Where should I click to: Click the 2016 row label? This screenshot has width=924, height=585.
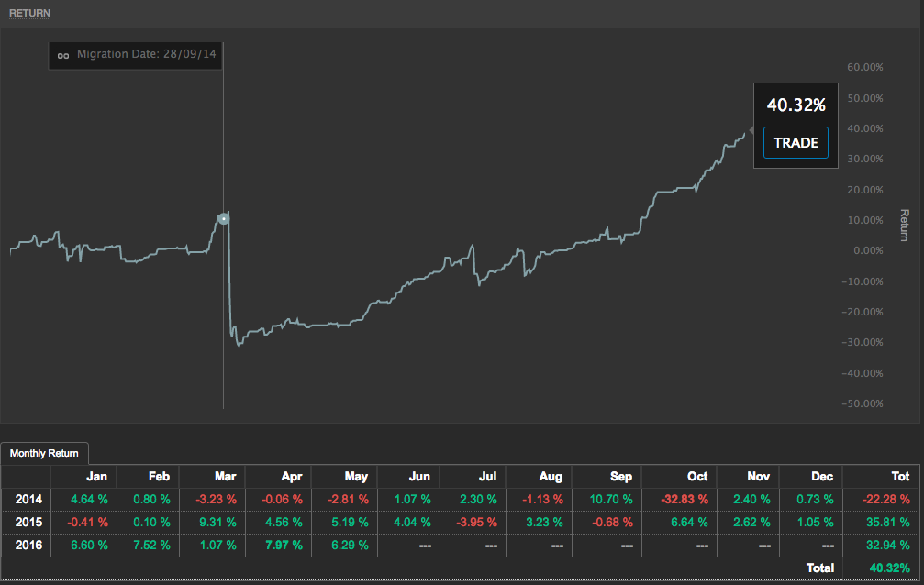(27, 546)
